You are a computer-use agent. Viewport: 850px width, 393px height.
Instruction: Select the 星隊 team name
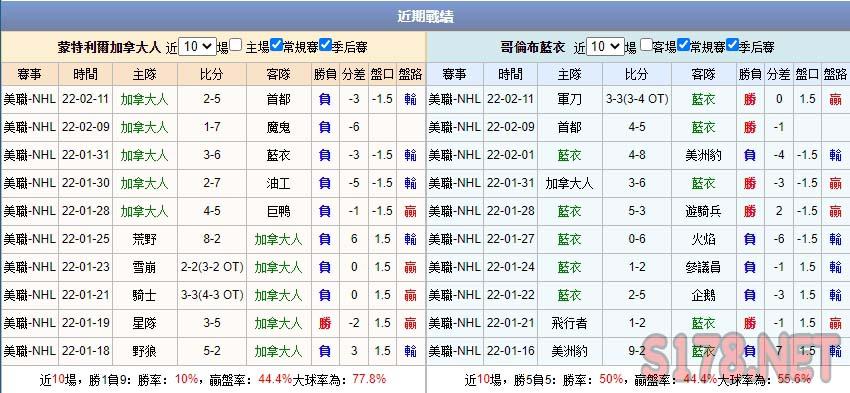(144, 323)
